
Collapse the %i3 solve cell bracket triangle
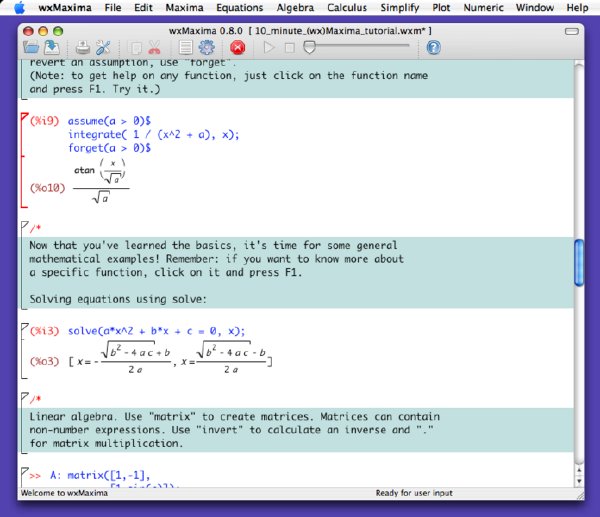tap(25, 327)
